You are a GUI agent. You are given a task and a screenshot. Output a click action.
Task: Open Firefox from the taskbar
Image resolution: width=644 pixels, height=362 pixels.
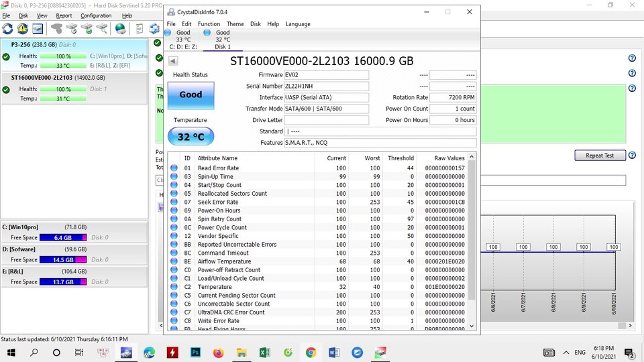click(219, 352)
